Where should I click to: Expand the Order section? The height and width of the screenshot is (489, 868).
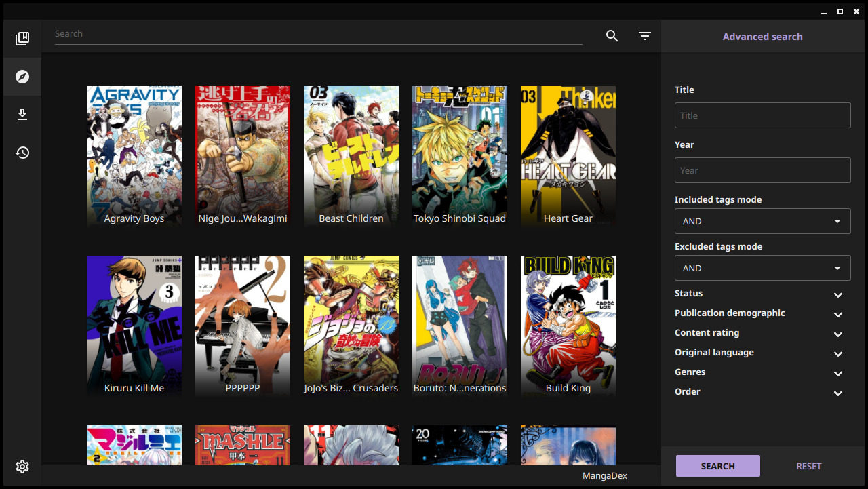[763, 392]
